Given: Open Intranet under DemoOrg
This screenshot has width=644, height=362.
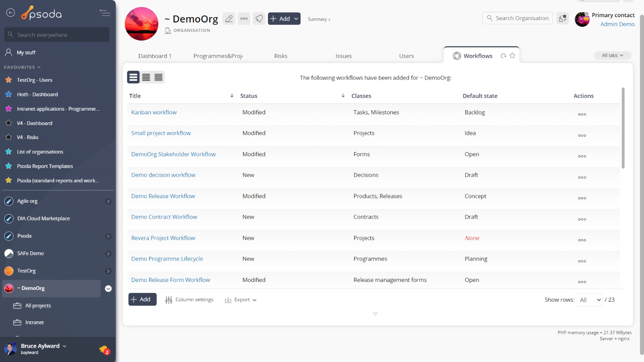Looking at the screenshot, I should [34, 322].
